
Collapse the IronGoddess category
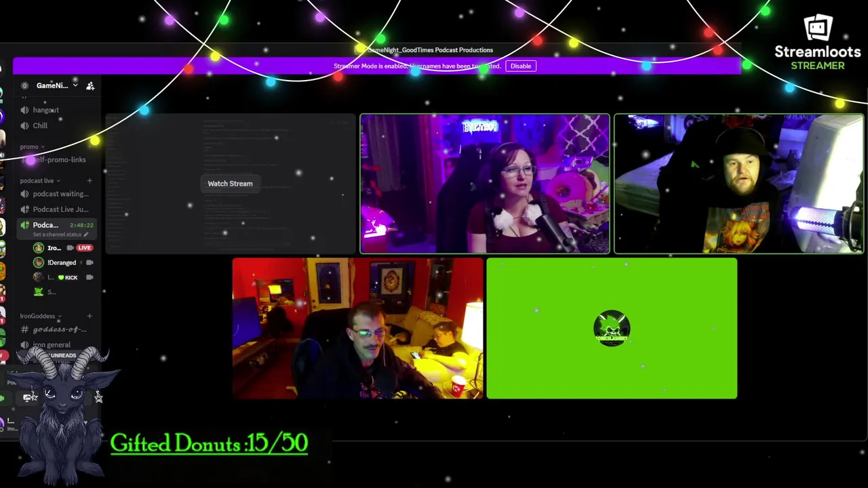[x=40, y=317]
